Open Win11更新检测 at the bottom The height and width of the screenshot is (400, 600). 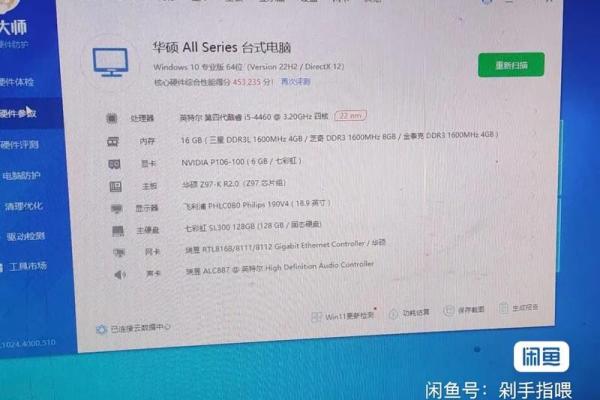pos(349,316)
